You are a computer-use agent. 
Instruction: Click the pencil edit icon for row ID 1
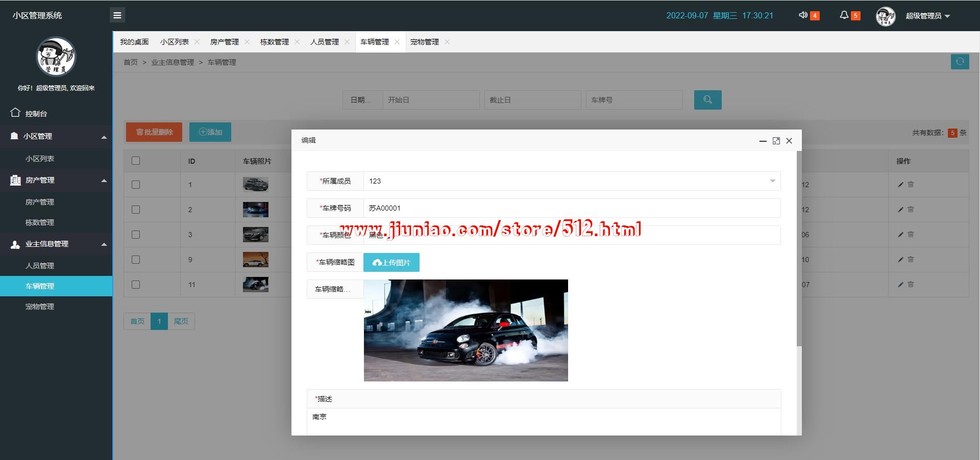tap(900, 185)
